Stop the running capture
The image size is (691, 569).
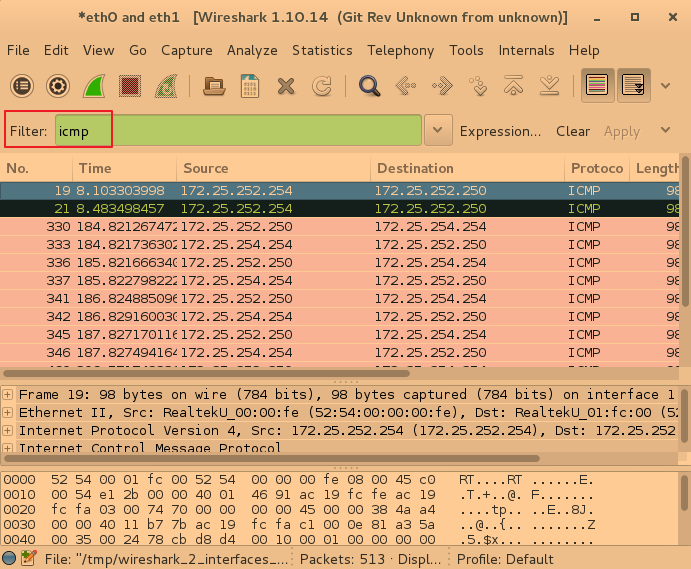click(x=130, y=86)
